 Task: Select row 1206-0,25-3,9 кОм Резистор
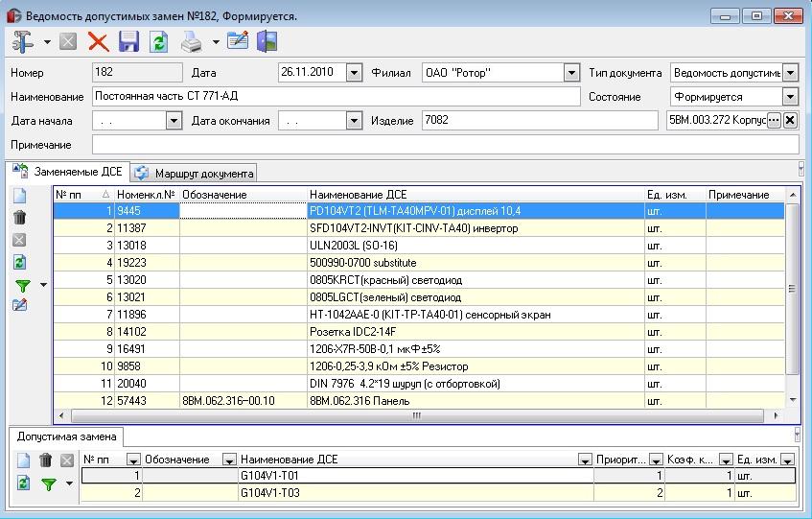(419, 366)
